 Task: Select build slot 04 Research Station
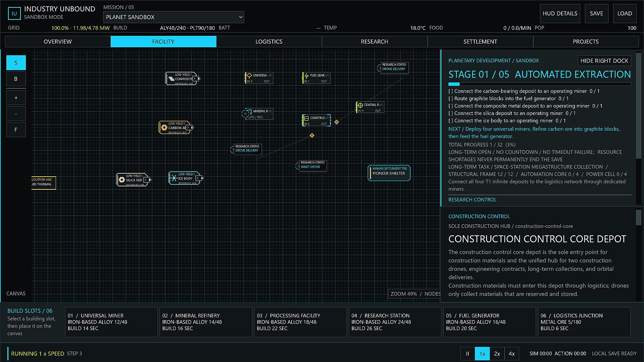(x=395, y=322)
